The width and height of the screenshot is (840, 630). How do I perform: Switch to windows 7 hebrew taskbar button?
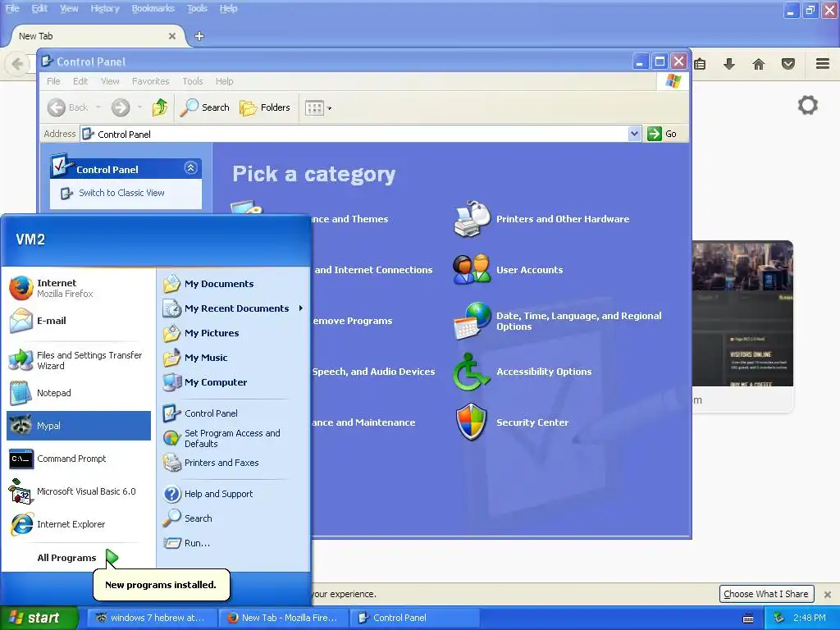click(x=152, y=618)
